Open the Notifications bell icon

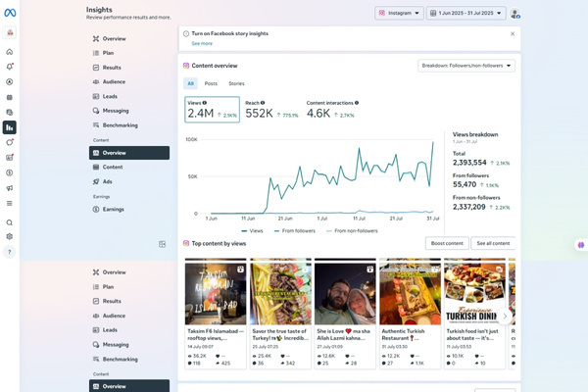[x=10, y=67]
